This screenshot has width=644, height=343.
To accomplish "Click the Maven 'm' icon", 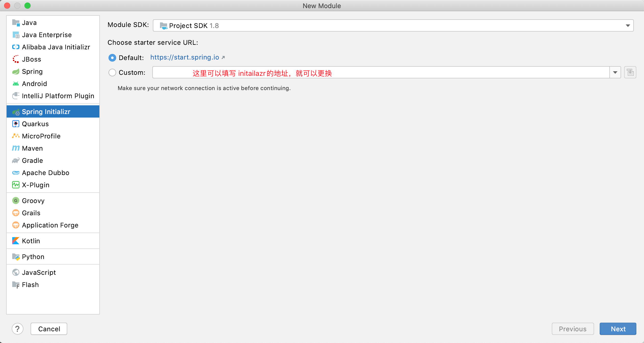I will coord(16,148).
